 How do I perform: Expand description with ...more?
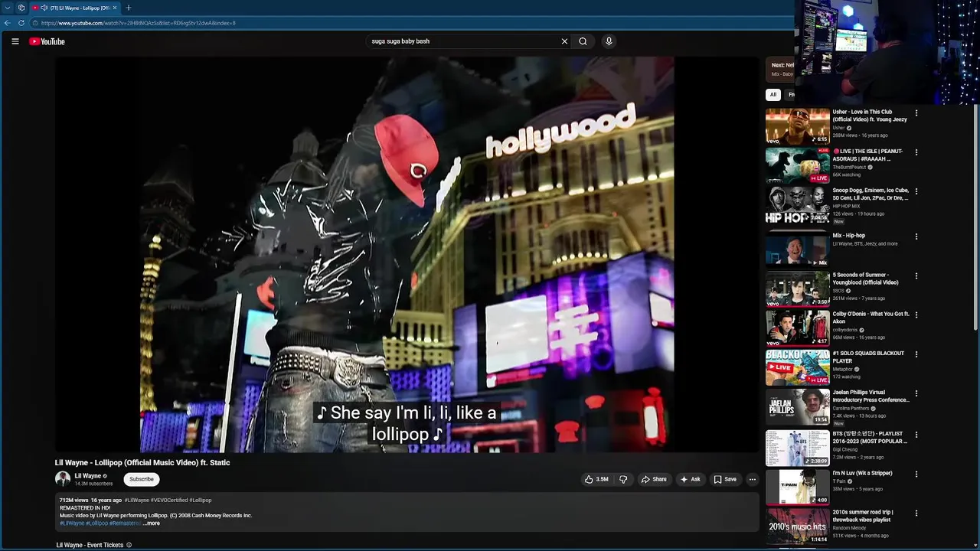click(x=152, y=523)
